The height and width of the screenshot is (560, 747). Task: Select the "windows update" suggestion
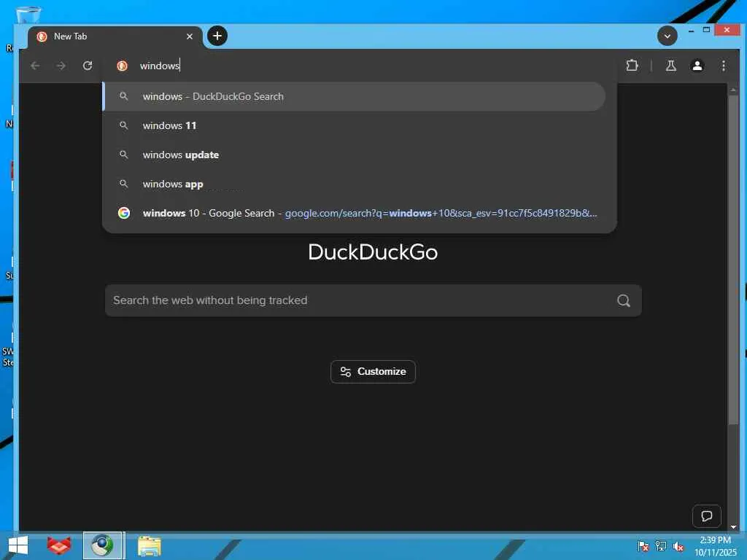point(355,155)
